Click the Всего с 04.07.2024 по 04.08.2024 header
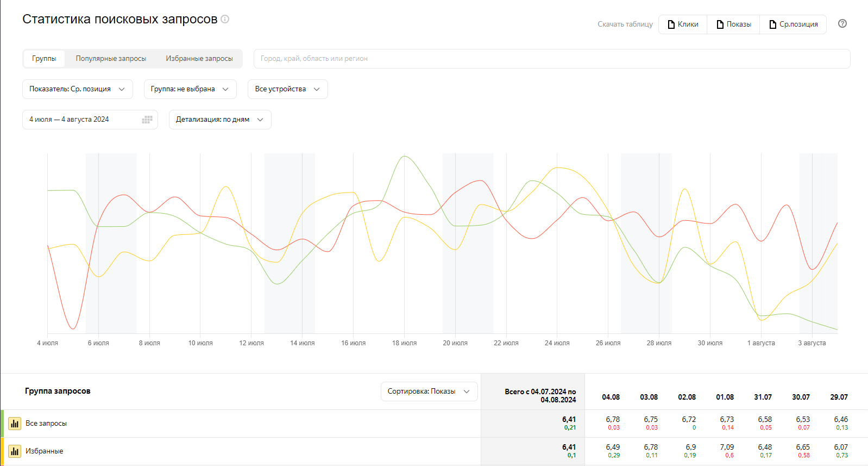 [540, 396]
